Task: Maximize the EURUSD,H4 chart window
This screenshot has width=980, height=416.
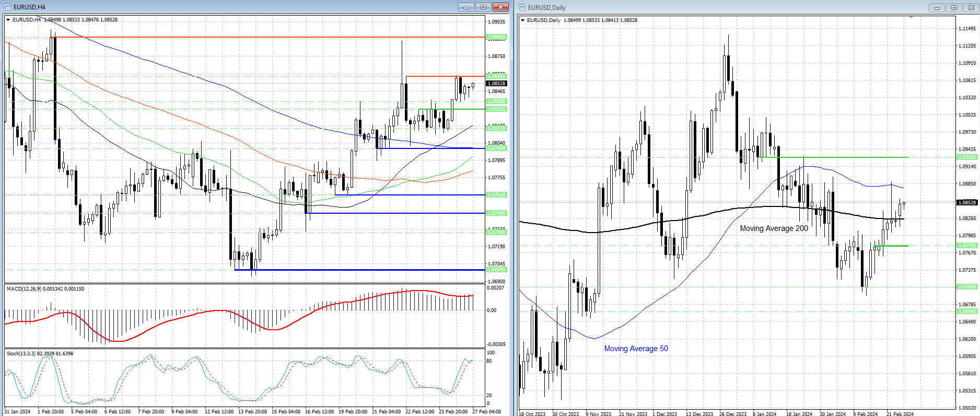Action: [x=483, y=7]
